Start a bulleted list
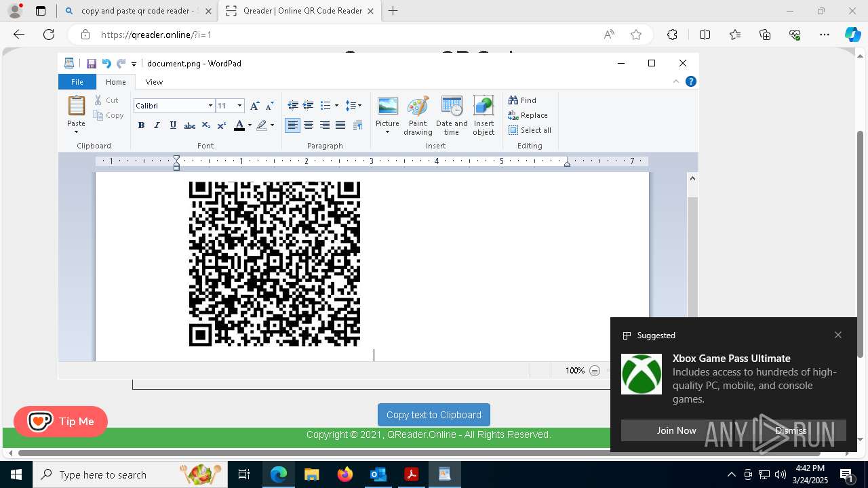Image resolution: width=868 pixels, height=488 pixels. (x=325, y=106)
